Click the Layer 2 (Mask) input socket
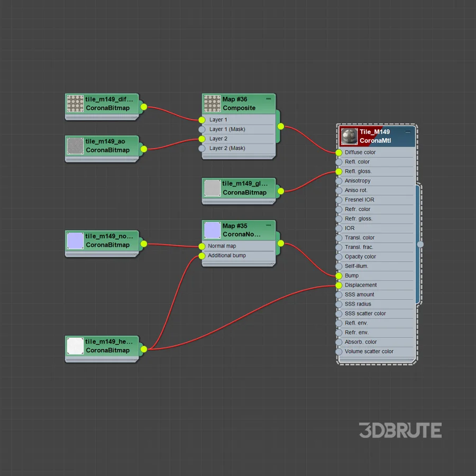 202,149
